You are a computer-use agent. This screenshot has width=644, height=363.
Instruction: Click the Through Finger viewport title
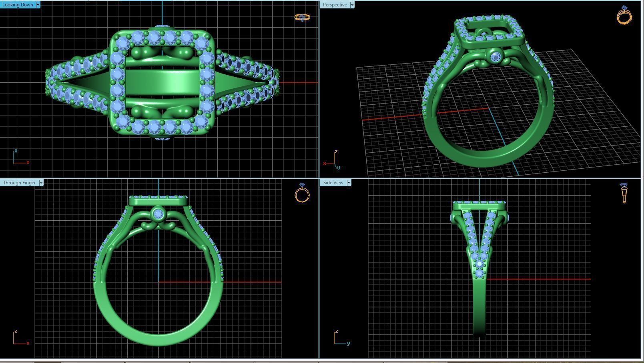click(x=20, y=183)
